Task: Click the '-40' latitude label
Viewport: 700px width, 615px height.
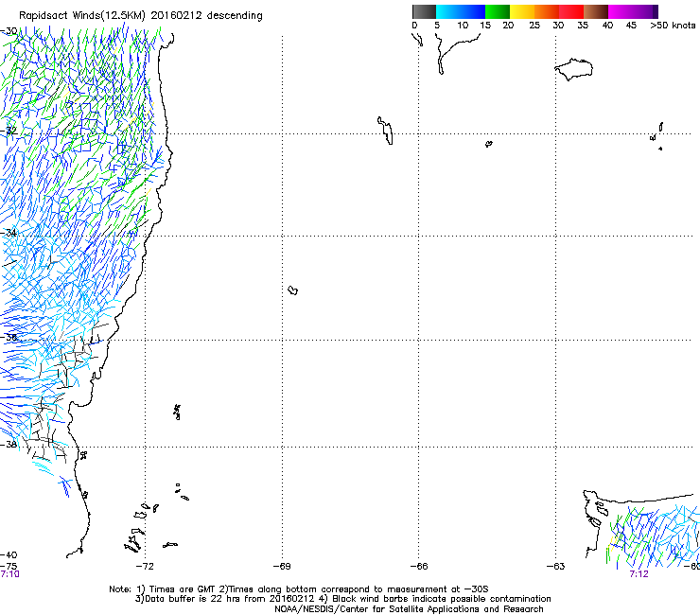Action: tap(9, 554)
